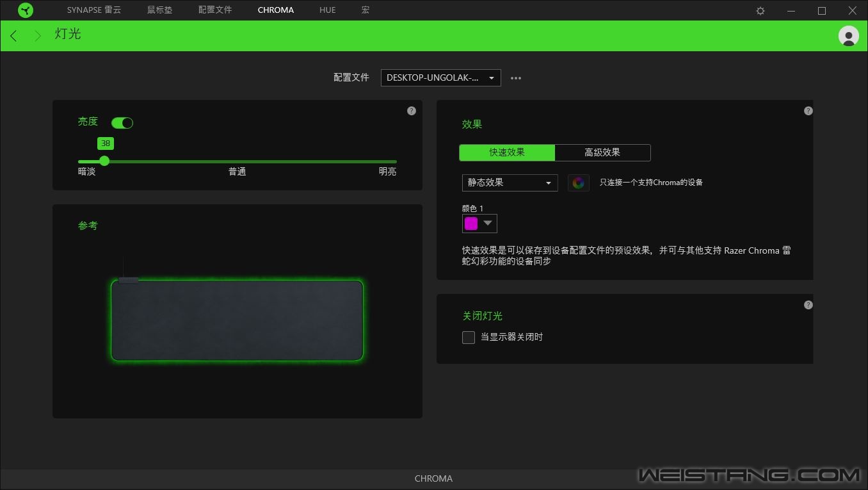Open the 宏 macro tab

point(366,10)
